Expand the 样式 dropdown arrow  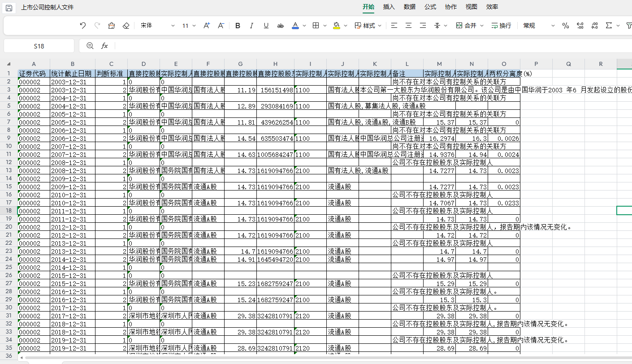pyautogui.click(x=380, y=26)
